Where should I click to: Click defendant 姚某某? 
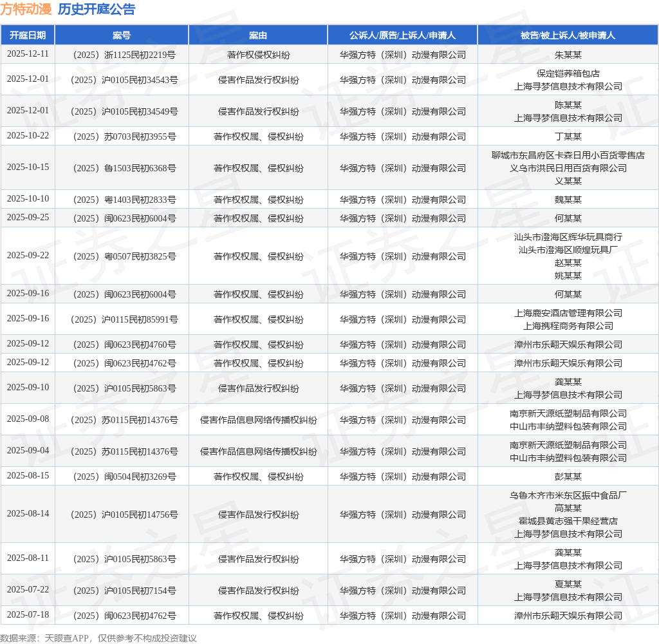[568, 276]
